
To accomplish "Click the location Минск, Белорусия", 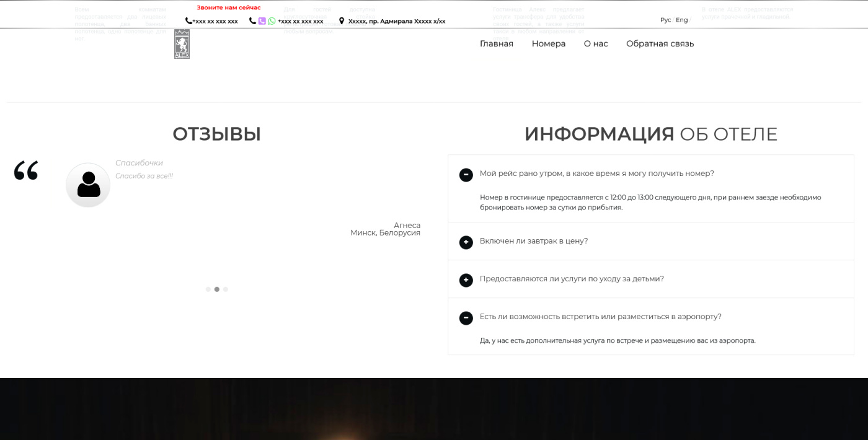I will coord(386,233).
